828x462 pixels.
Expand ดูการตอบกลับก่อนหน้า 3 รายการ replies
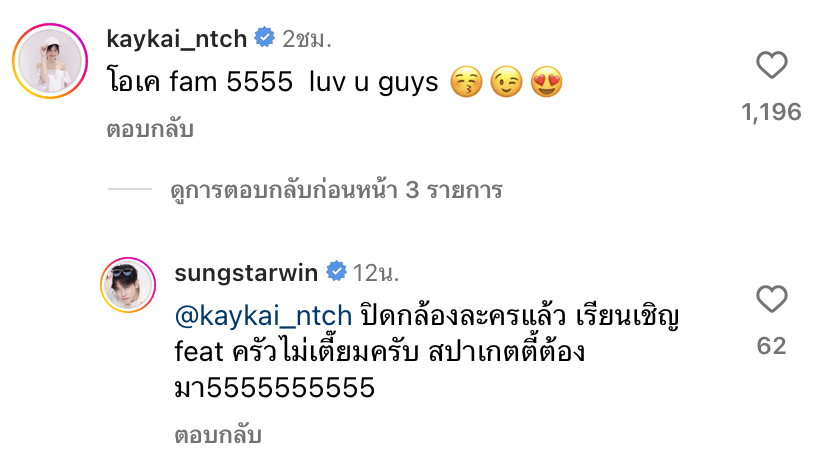click(x=336, y=190)
